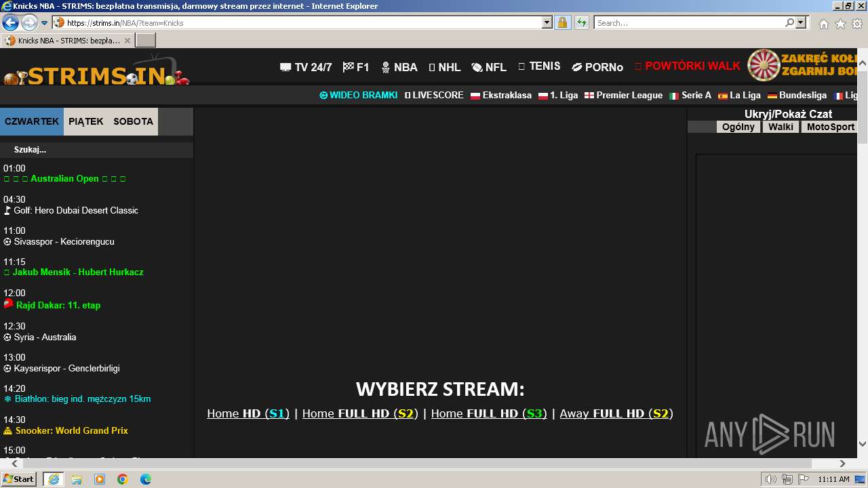
Task: Open the Serie A league link
Action: [x=690, y=96]
